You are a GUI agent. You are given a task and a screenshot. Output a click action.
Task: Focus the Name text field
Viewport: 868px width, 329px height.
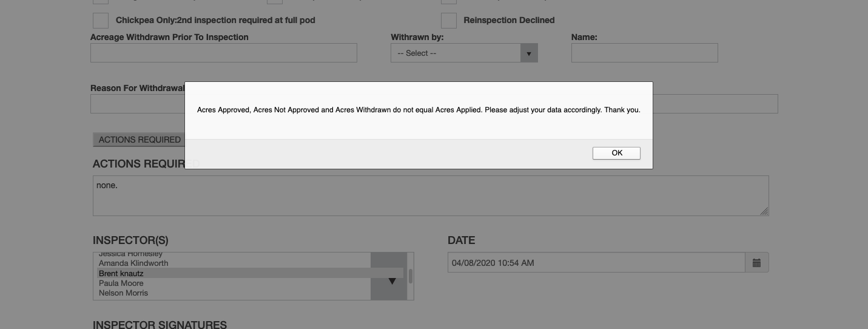coord(644,53)
